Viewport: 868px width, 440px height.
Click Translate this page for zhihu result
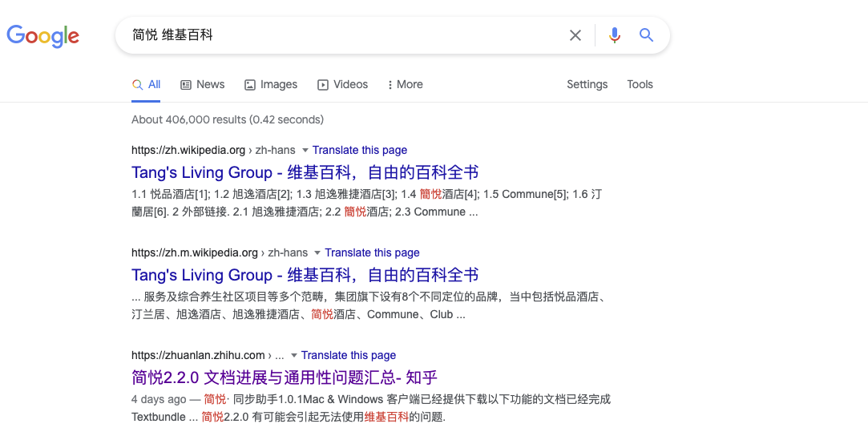point(349,355)
